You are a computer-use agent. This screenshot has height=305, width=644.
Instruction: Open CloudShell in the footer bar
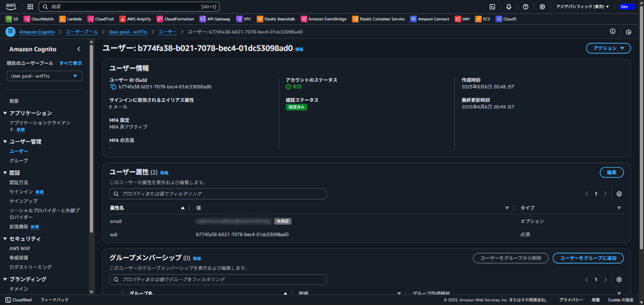click(x=19, y=300)
